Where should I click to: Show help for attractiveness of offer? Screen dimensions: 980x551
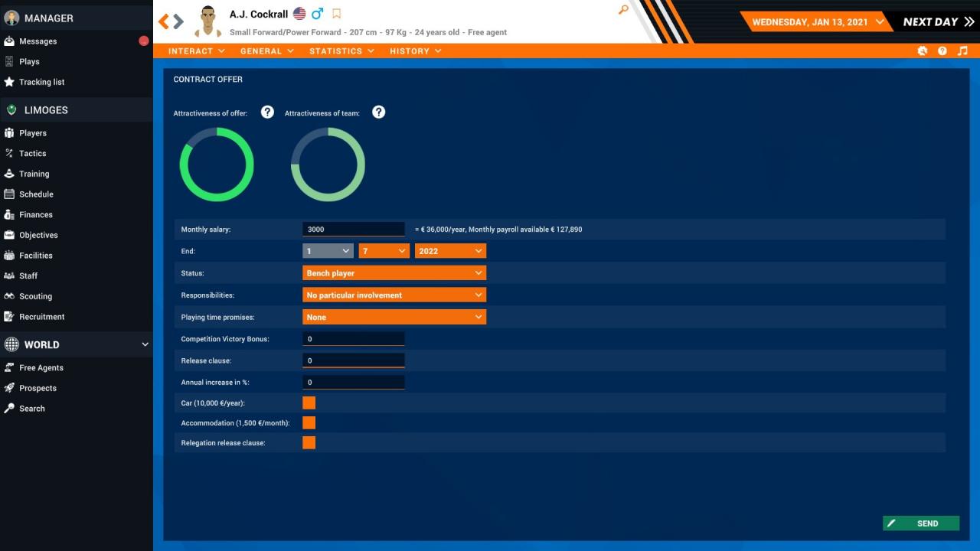[x=267, y=112]
